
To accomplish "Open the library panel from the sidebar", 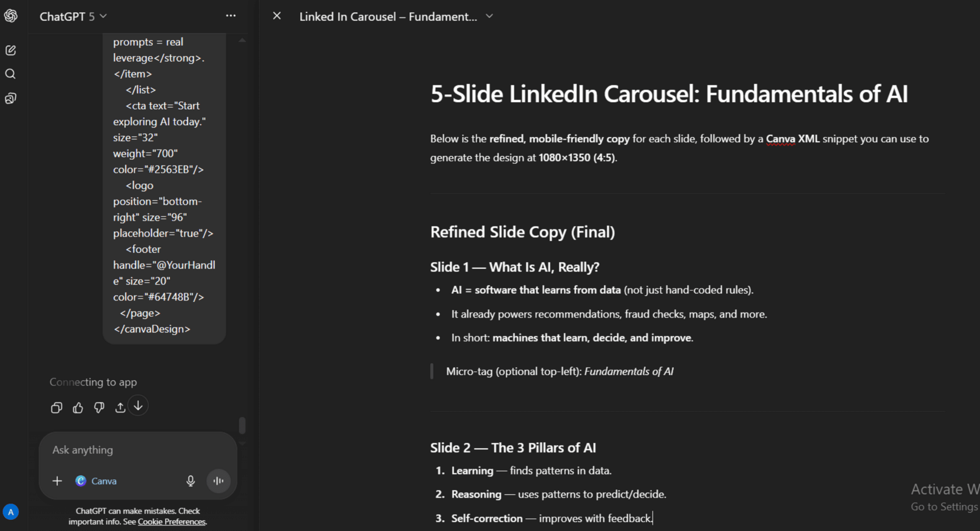I will 10,98.
